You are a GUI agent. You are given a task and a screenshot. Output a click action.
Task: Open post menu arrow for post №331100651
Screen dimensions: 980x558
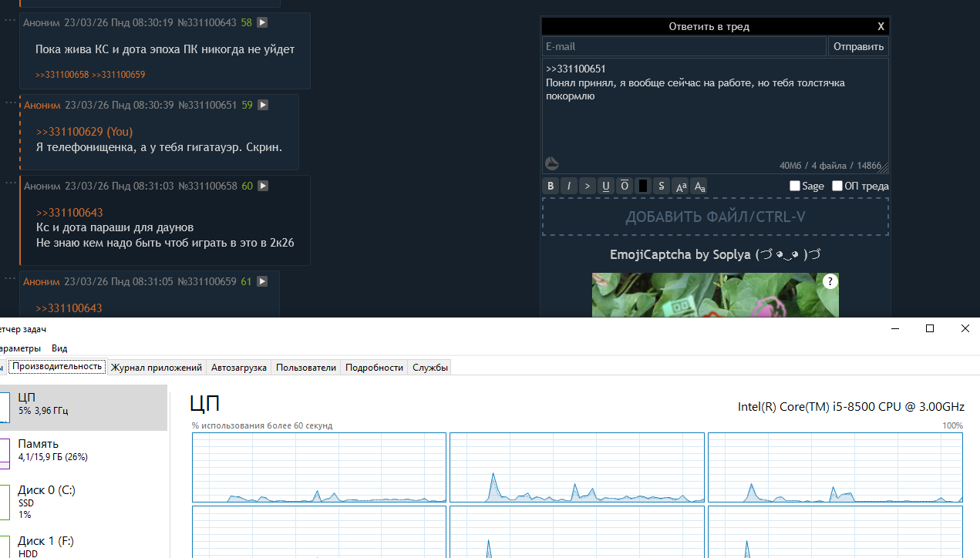(263, 105)
